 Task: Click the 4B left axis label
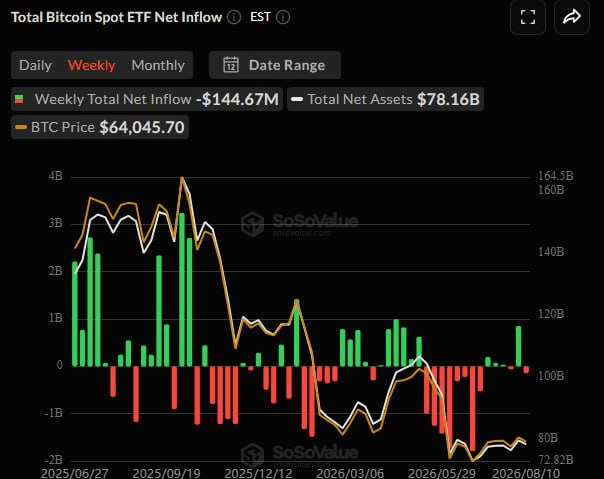(x=55, y=176)
